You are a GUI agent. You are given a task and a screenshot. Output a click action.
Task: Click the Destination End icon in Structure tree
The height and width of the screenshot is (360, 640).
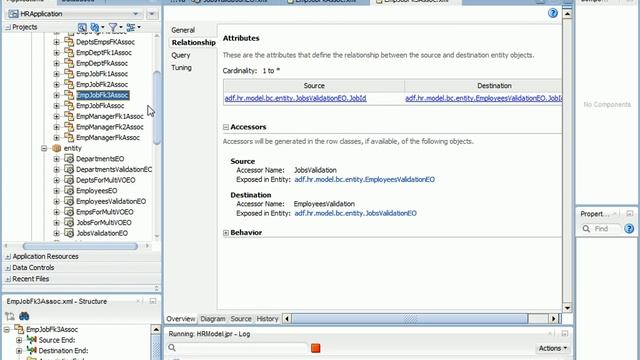click(31, 350)
